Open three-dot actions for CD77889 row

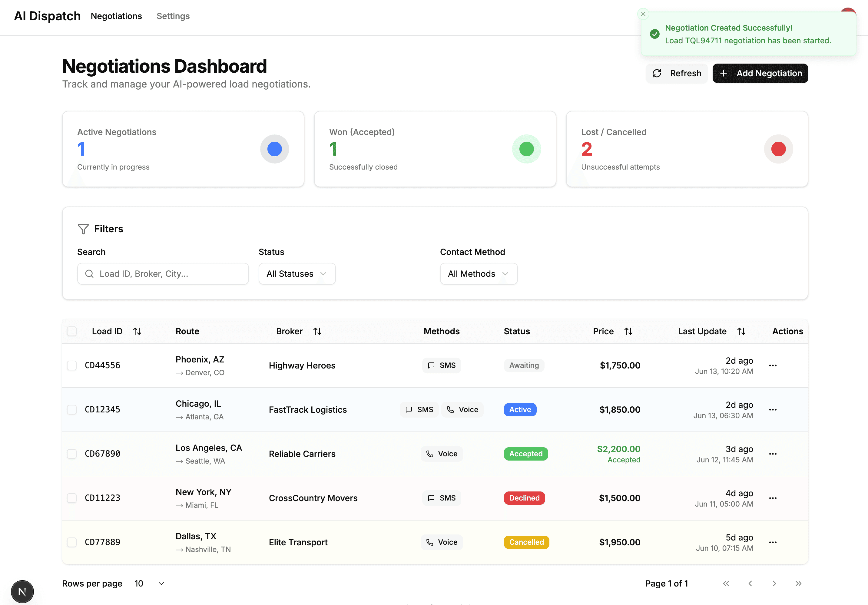pyautogui.click(x=773, y=542)
